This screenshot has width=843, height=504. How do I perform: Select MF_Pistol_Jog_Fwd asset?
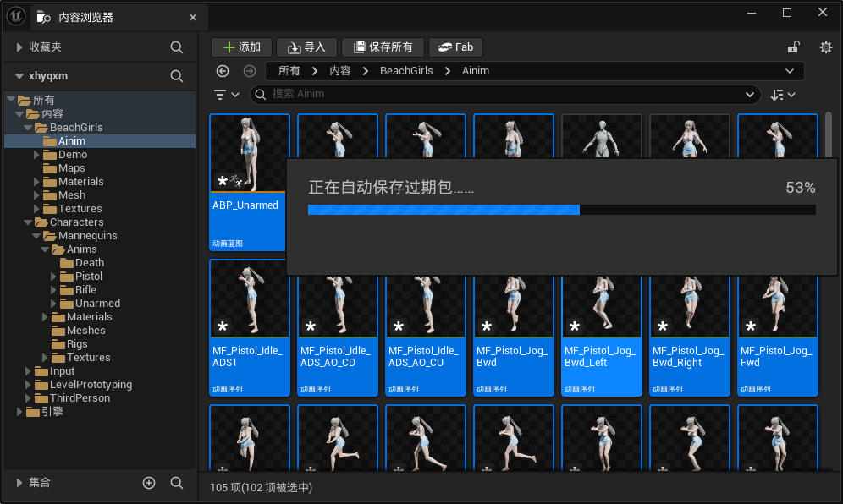778,336
